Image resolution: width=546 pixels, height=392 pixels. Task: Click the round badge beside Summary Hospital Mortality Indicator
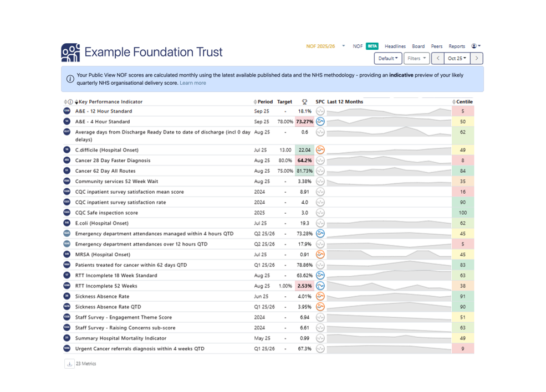pos(67,338)
